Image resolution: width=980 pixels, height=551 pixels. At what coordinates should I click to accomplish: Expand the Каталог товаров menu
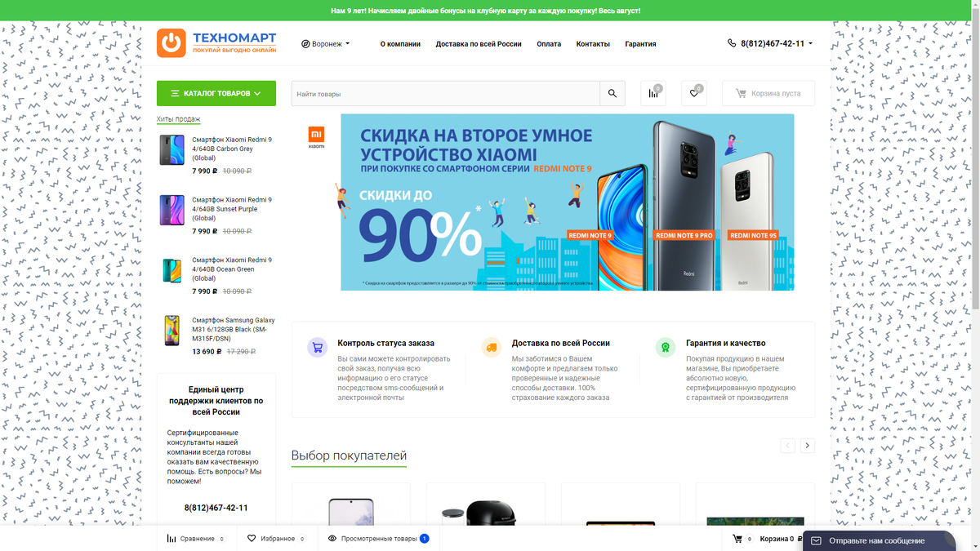216,94
